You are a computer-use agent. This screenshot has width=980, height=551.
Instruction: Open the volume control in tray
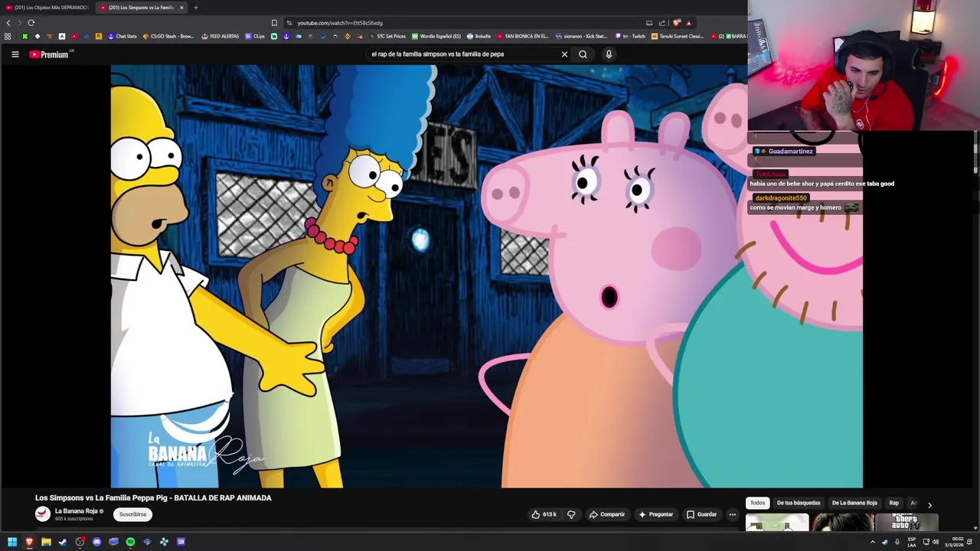pyautogui.click(x=935, y=542)
